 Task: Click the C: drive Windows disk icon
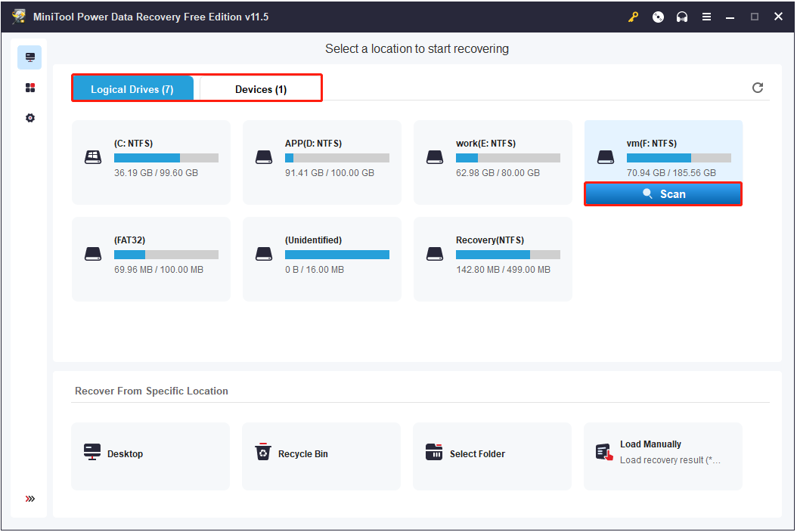[93, 157]
